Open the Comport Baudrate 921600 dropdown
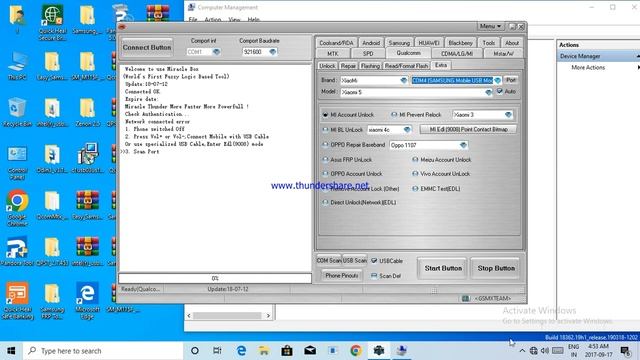The width and height of the screenshot is (640, 360). click(x=273, y=52)
